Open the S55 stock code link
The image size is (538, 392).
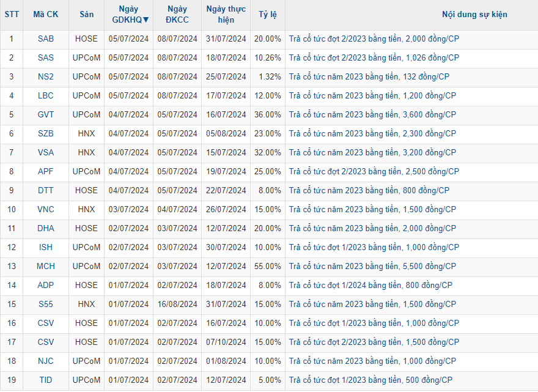coord(45,304)
